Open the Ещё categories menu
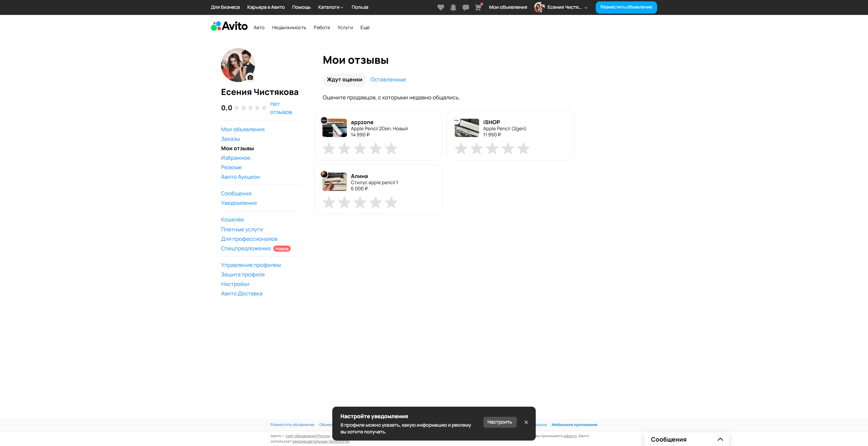868x446 pixels. click(x=365, y=28)
